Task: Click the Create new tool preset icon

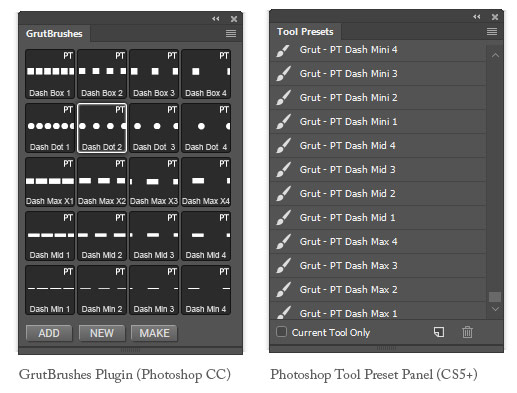Action: (439, 332)
